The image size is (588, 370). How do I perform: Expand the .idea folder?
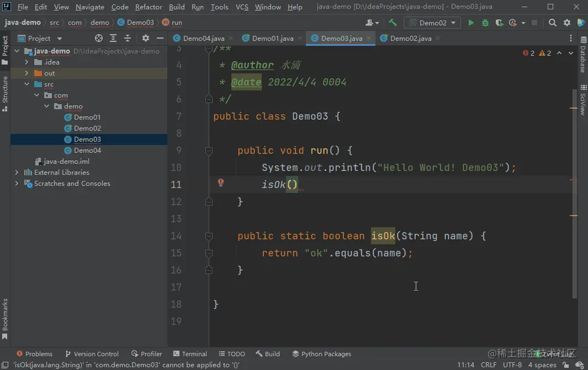(x=27, y=62)
